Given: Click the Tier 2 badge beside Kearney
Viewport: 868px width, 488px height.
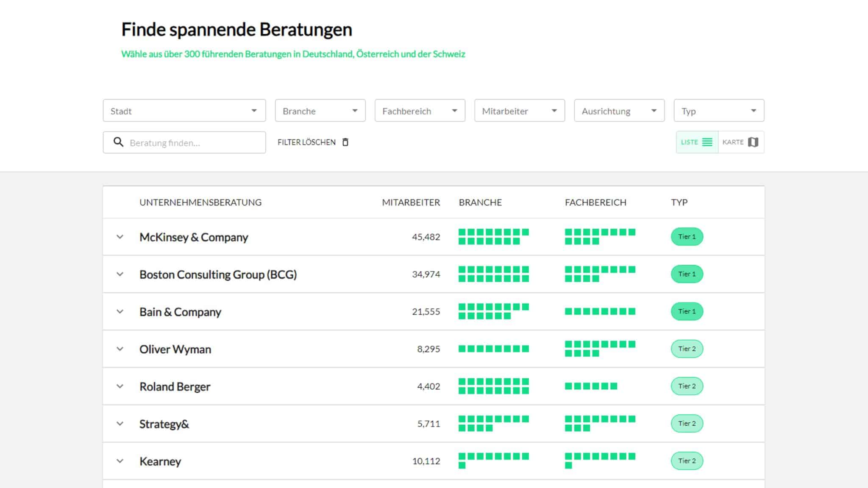Looking at the screenshot, I should point(687,461).
